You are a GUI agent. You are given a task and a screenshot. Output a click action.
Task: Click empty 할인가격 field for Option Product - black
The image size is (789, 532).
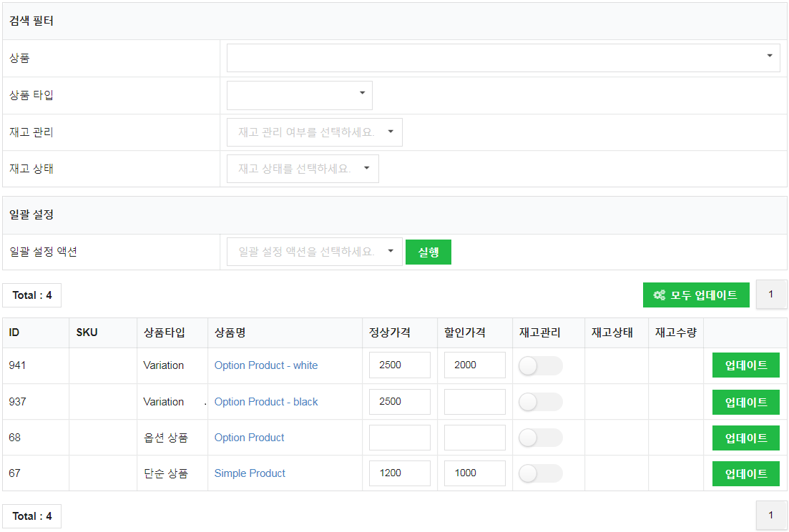click(x=474, y=402)
